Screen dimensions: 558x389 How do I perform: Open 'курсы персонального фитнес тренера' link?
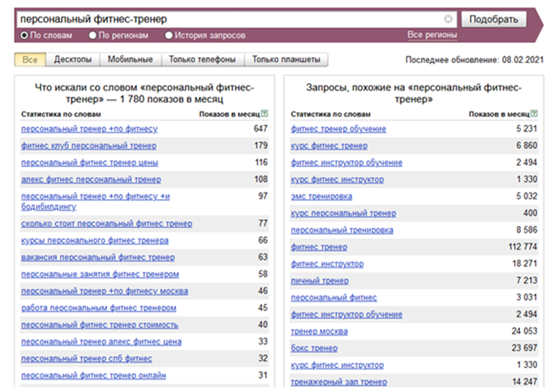(95, 241)
